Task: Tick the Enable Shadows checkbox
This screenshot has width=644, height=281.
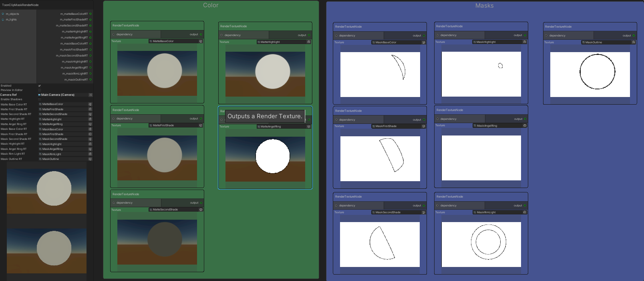Action: tap(40, 99)
